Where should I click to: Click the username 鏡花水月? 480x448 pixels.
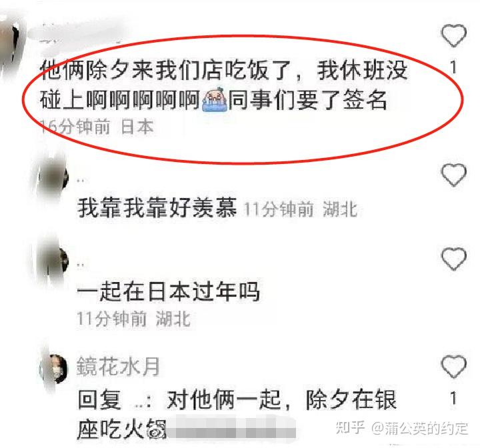tap(118, 366)
